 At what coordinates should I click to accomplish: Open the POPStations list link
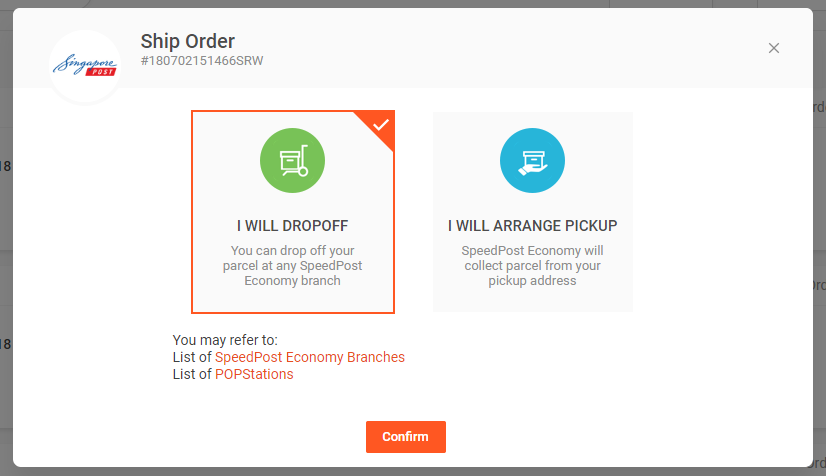click(x=254, y=374)
